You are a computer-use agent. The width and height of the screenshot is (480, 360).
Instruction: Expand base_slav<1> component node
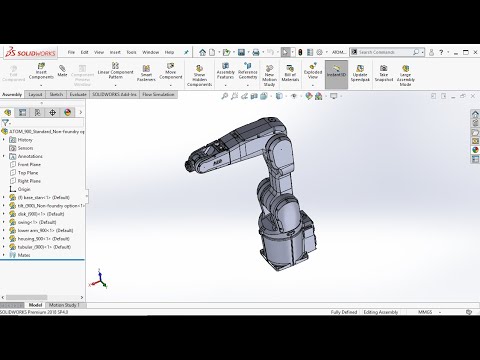[x=4, y=197]
